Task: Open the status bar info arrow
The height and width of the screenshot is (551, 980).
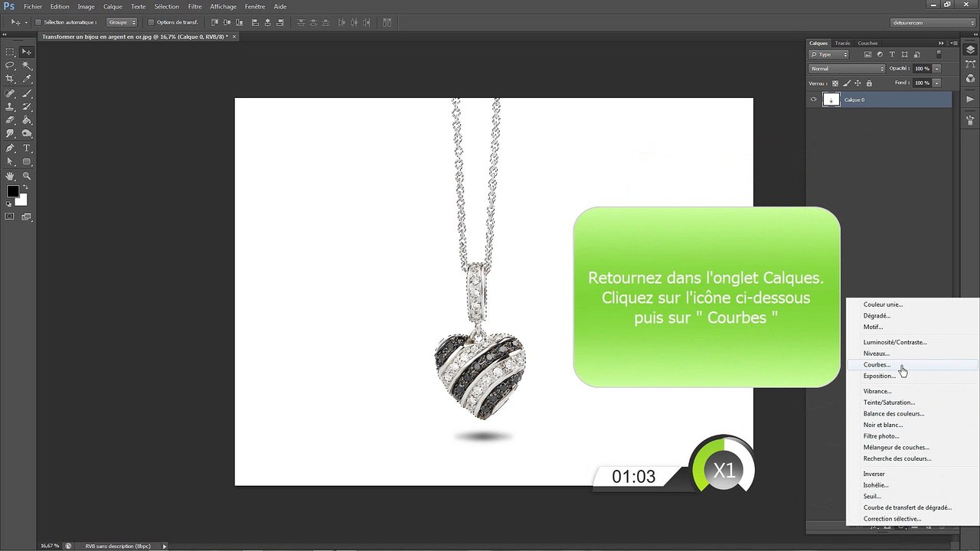Action: [164, 546]
